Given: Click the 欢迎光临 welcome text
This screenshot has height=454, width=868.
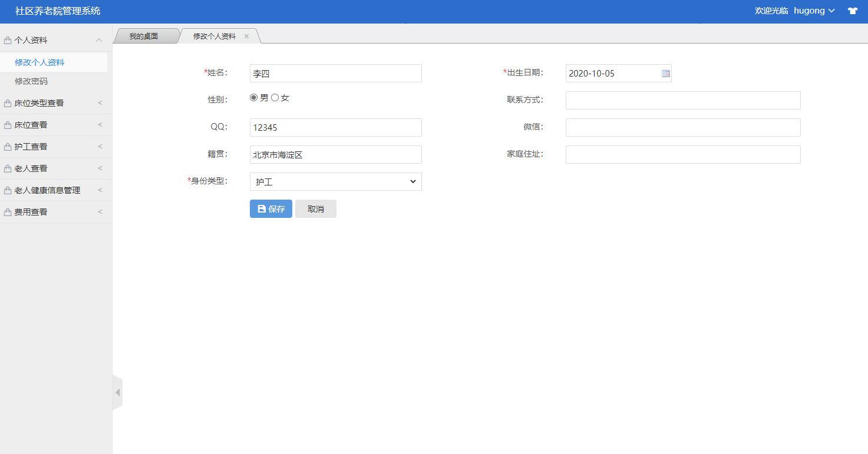Looking at the screenshot, I should click(x=771, y=11).
